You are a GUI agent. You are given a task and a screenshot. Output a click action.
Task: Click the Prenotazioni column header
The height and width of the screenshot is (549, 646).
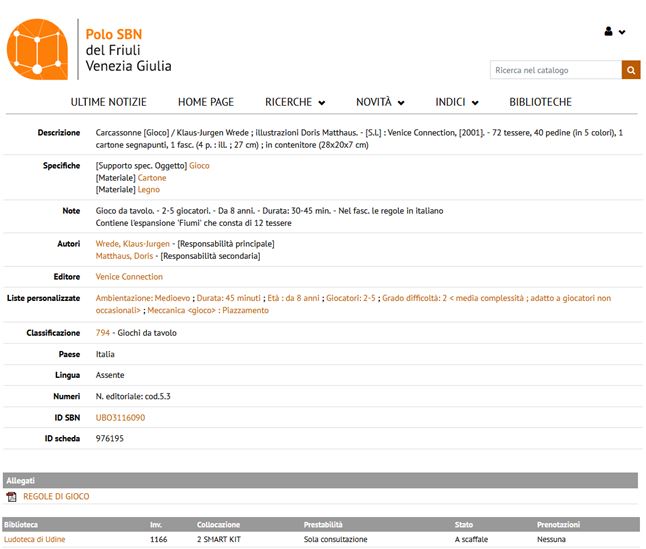[558, 525]
